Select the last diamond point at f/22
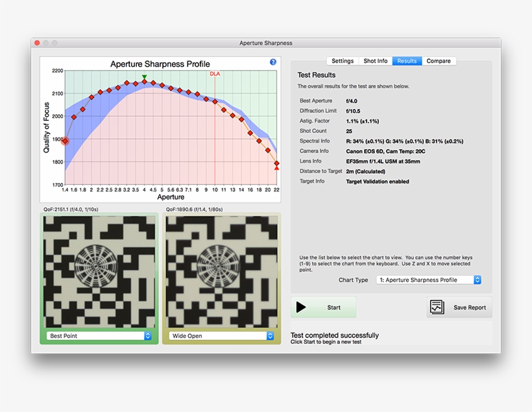Viewport: 532px width, 412px height. [x=277, y=163]
